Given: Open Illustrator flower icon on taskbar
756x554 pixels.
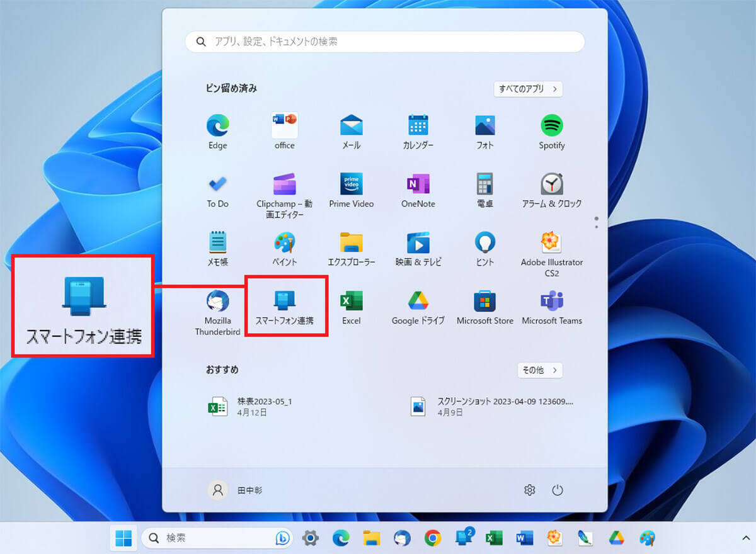Looking at the screenshot, I should tap(554, 538).
